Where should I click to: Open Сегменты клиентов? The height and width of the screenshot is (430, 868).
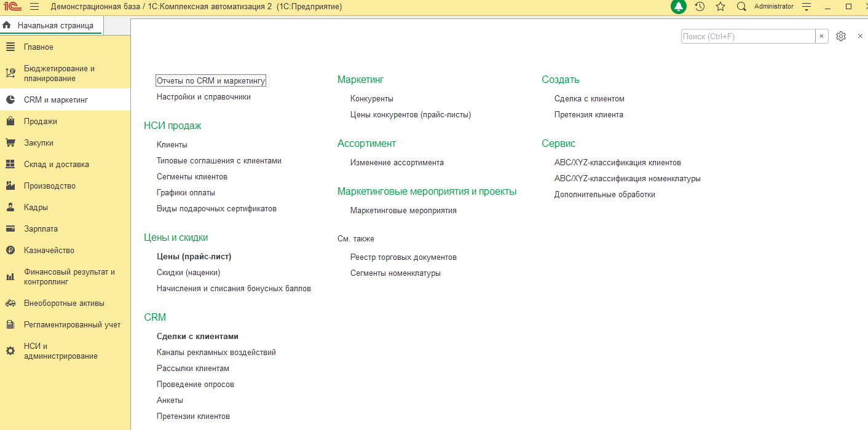coord(192,176)
